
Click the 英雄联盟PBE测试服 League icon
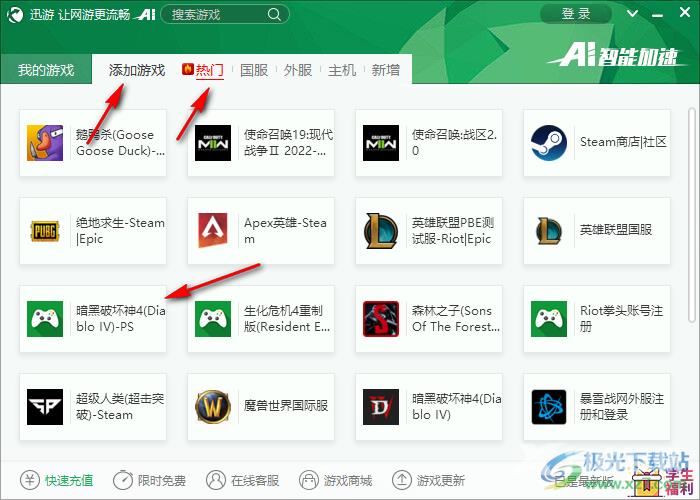tap(381, 231)
